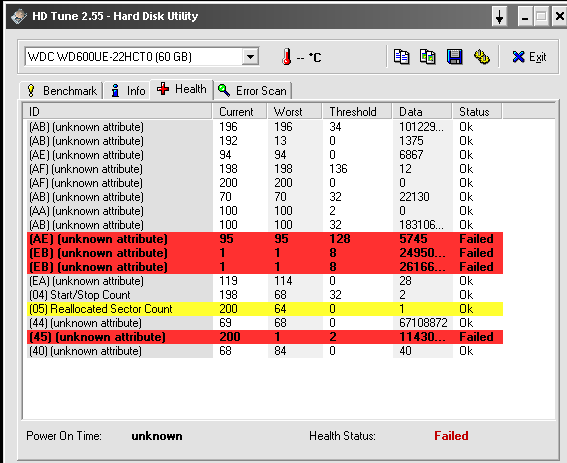Image resolution: width=567 pixels, height=463 pixels.
Task: Open the options tools icon
Action: tap(481, 57)
